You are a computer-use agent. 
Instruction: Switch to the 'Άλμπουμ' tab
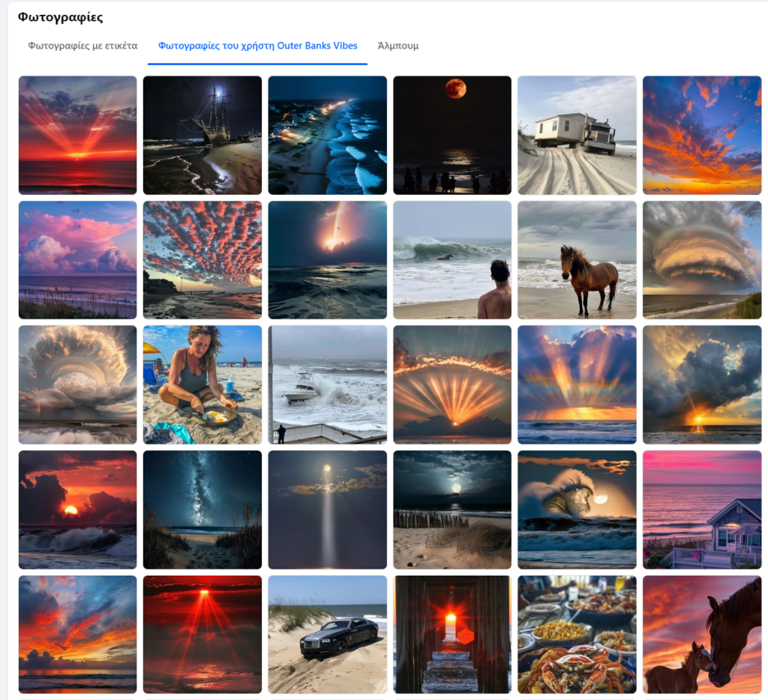[398, 46]
